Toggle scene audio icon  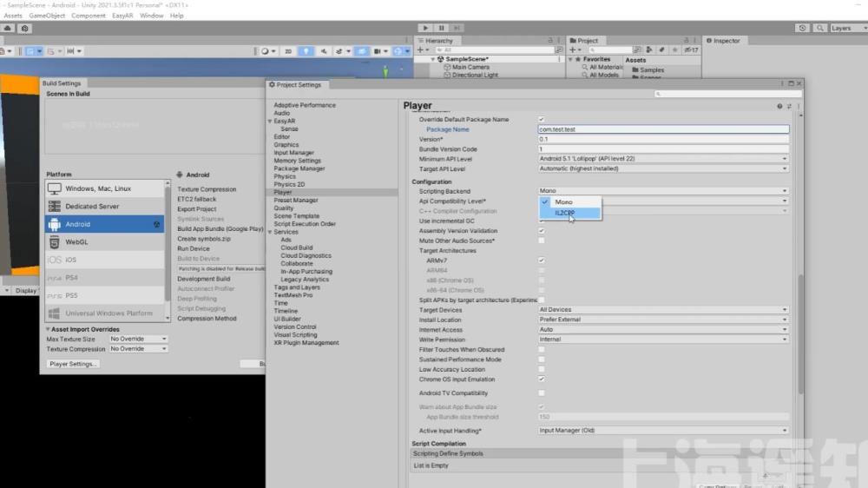(323, 51)
